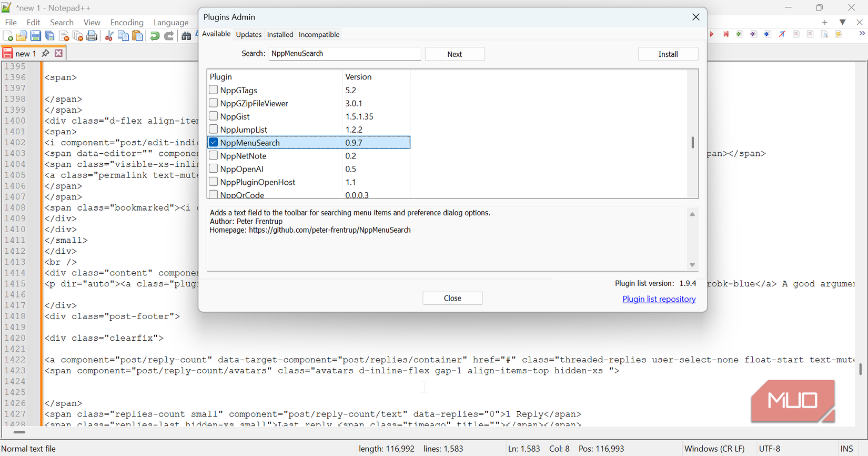Open the Search menu
The height and width of the screenshot is (456, 868).
[62, 22]
